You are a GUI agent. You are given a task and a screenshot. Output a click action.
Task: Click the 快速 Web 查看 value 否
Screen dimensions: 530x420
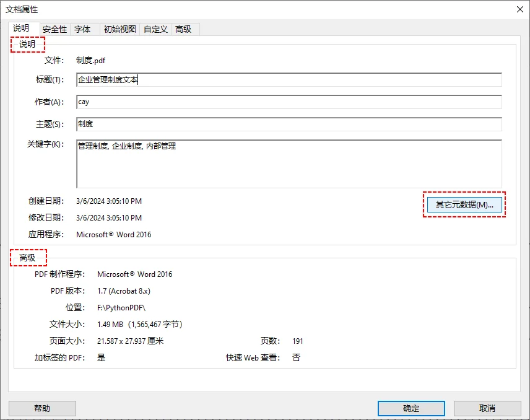(296, 357)
